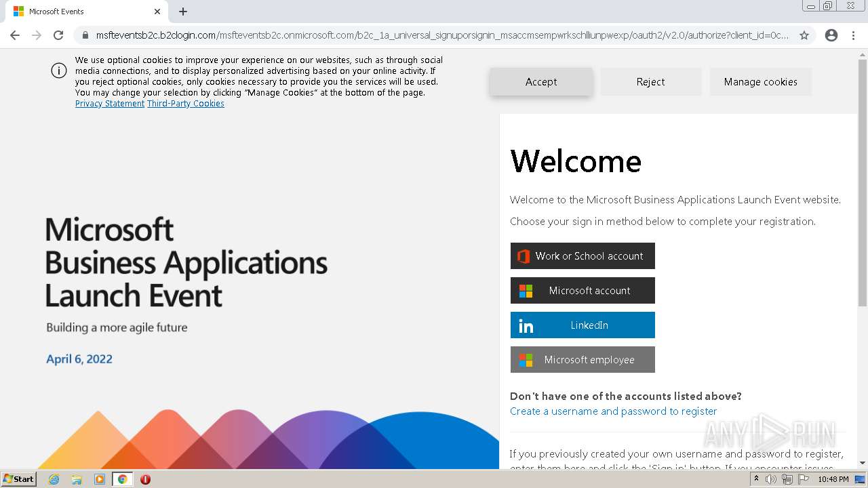Click 'Don't have one of the accounts' text

tap(626, 396)
